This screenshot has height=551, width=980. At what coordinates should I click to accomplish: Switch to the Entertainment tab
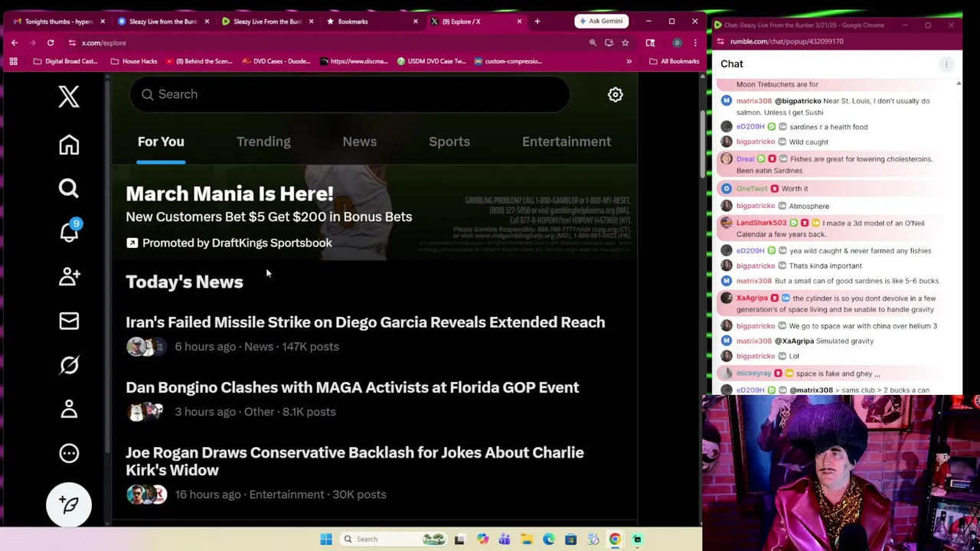567,142
